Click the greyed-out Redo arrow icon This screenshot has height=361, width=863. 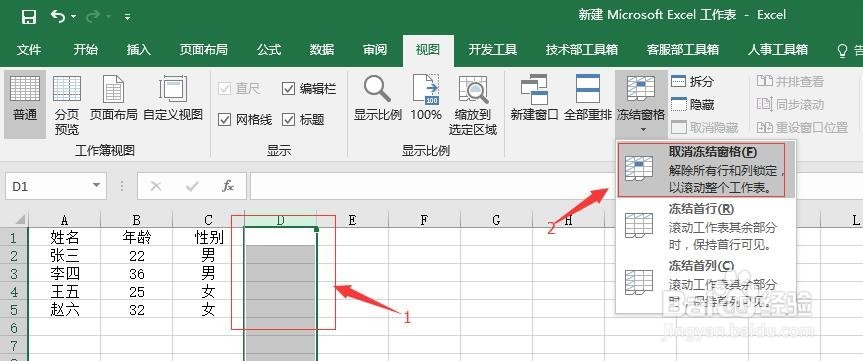point(93,16)
